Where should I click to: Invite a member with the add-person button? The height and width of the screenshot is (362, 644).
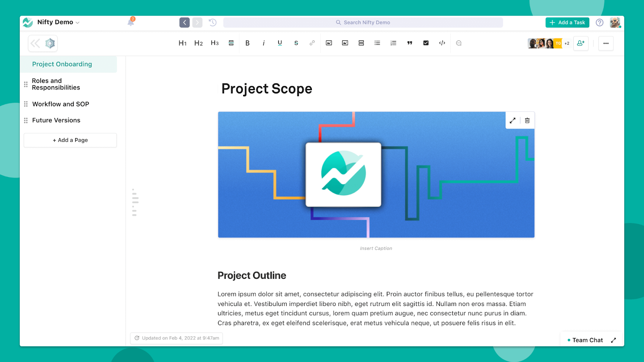point(580,43)
